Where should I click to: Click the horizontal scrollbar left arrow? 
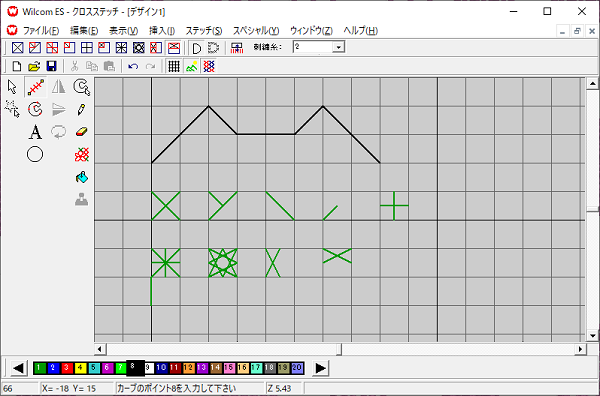point(100,349)
